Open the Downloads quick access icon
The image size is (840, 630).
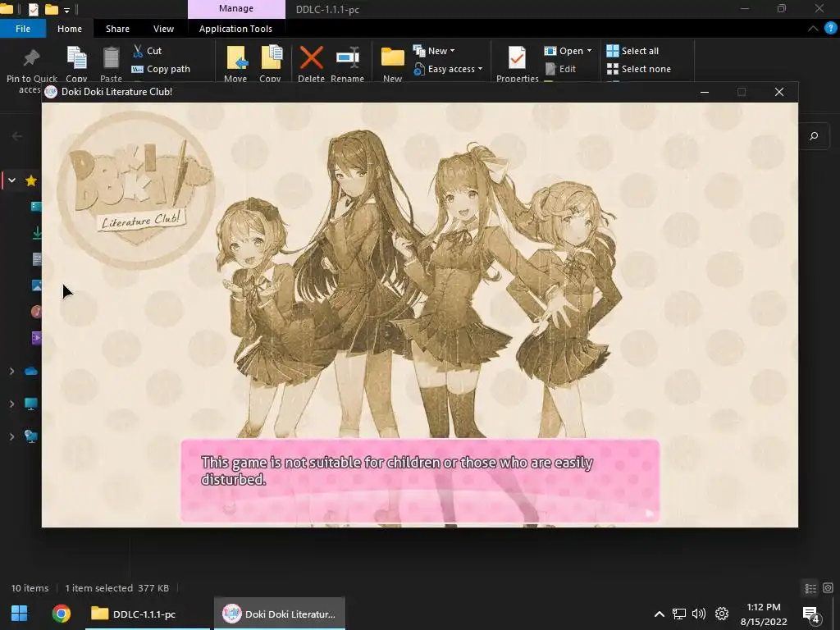[x=36, y=233]
